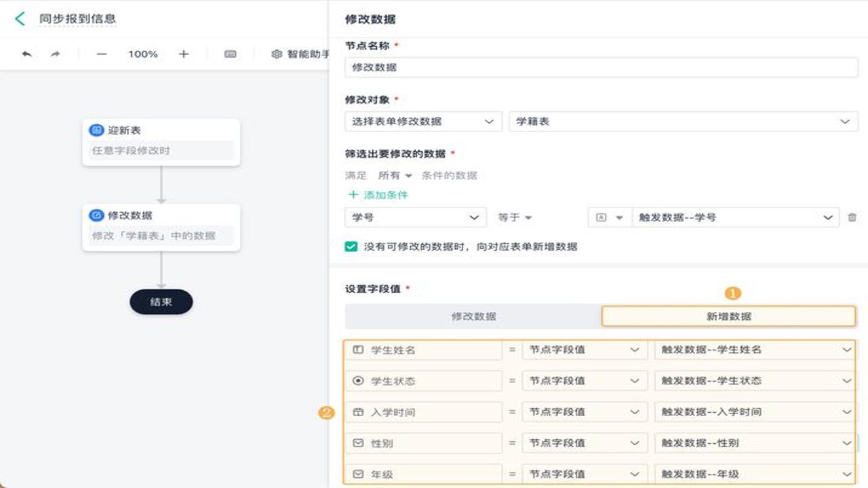868x488 pixels.
Task: Open 节点字段值 dropdown for 性别
Action: 584,443
